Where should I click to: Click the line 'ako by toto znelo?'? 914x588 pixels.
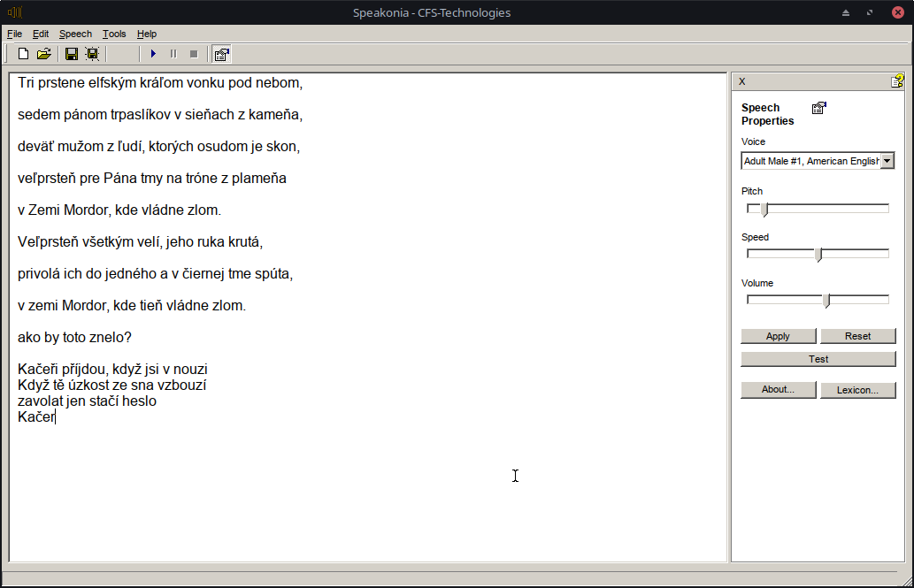tap(74, 338)
